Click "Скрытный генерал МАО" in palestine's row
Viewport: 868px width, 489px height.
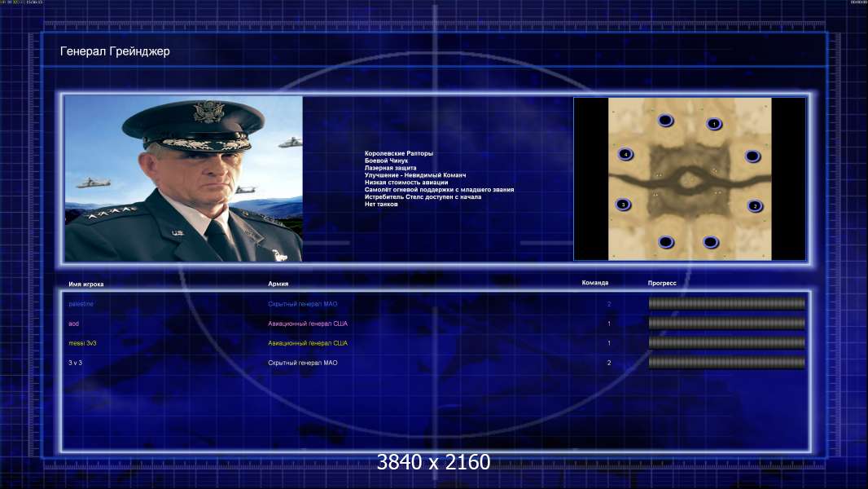[303, 304]
